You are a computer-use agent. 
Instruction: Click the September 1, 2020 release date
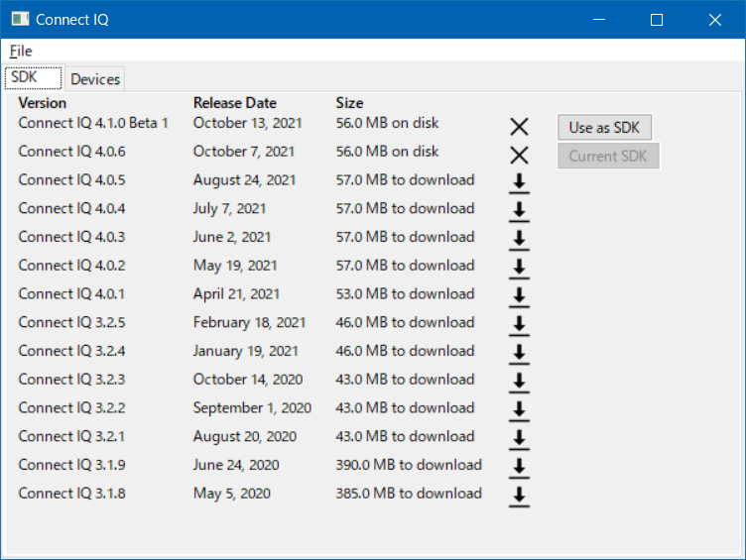252,408
